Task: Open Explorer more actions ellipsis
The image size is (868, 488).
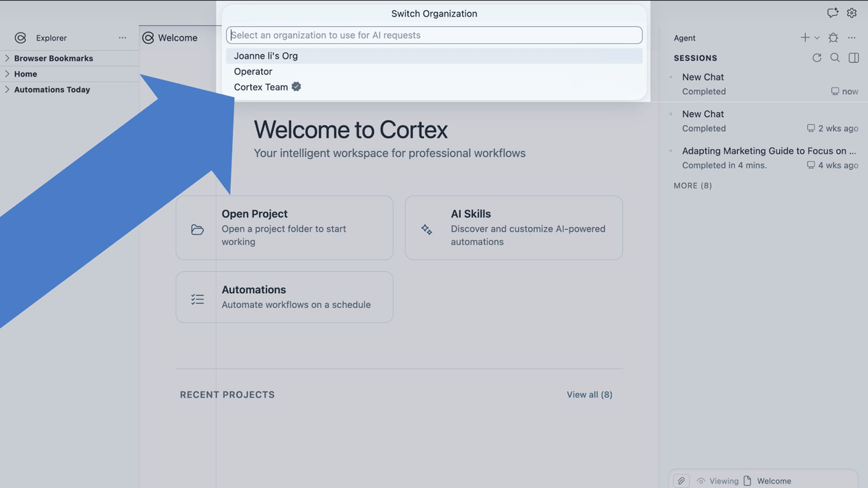Action: click(122, 38)
